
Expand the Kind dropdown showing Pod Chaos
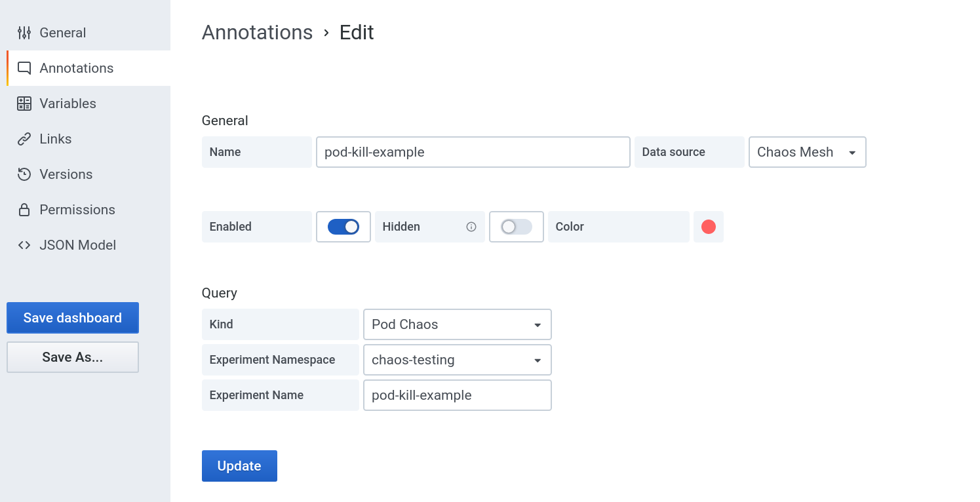(x=458, y=324)
